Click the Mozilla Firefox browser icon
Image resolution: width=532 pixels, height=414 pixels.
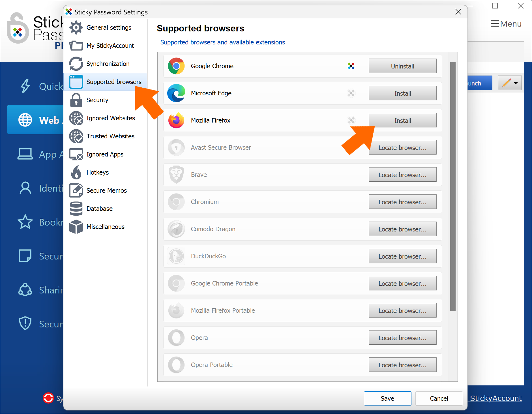click(176, 120)
